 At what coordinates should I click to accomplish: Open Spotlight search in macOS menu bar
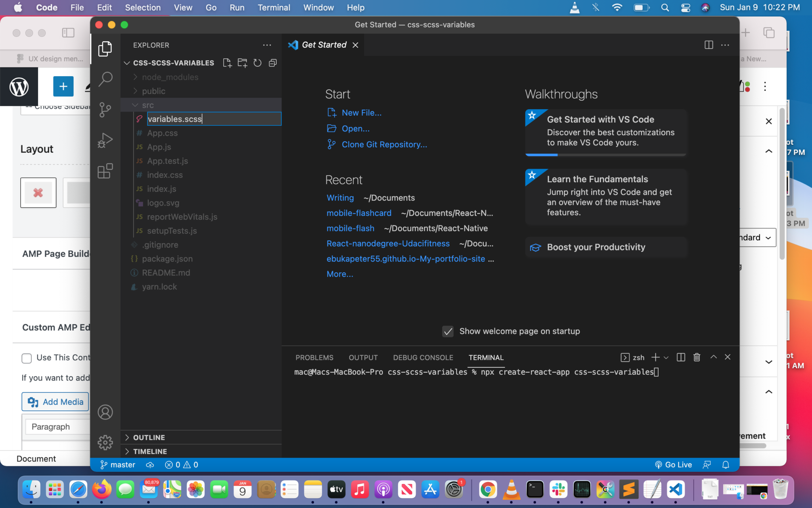pyautogui.click(x=665, y=8)
